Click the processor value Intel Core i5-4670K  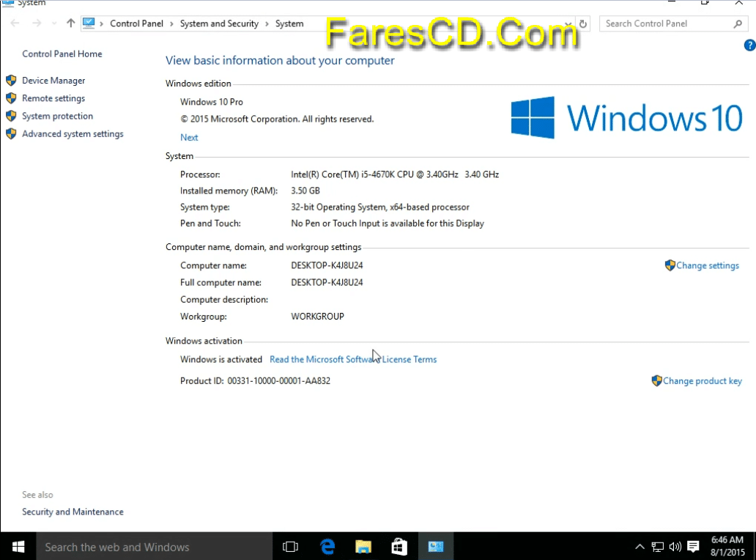coord(395,174)
